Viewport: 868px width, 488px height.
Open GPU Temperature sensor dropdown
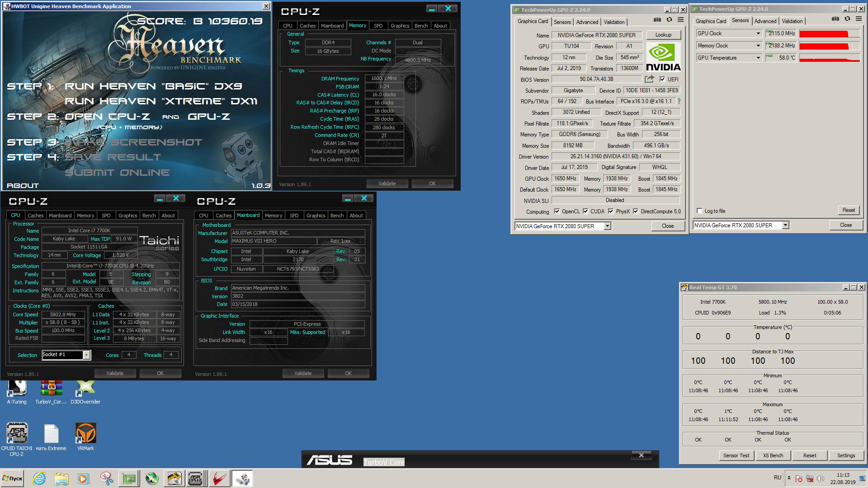[x=729, y=58]
